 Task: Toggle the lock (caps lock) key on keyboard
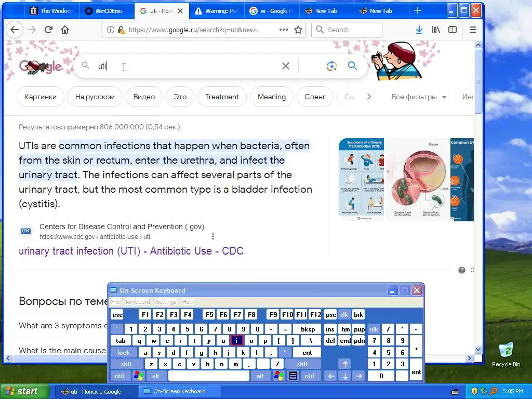(124, 353)
